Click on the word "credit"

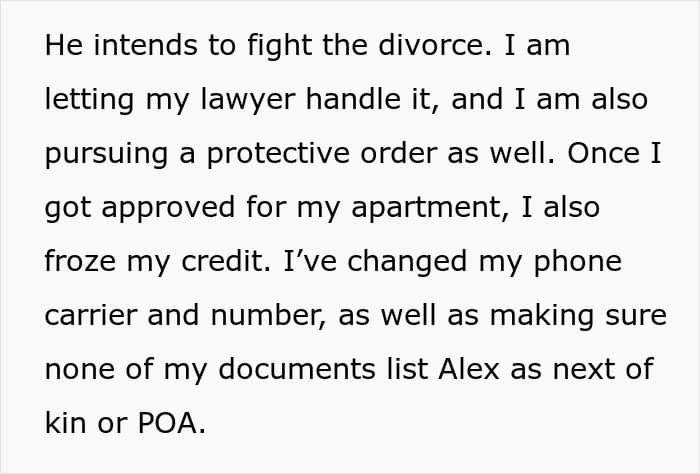[221, 261]
